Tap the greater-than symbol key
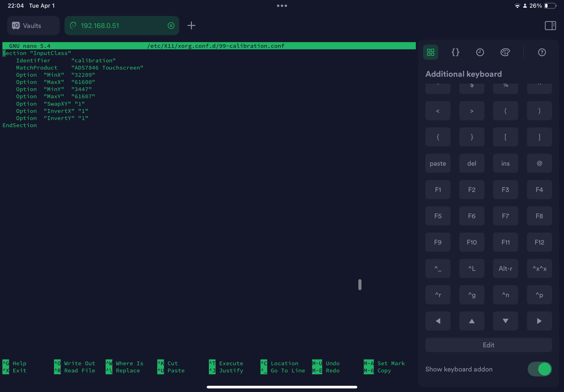The image size is (564, 392). tap(472, 111)
